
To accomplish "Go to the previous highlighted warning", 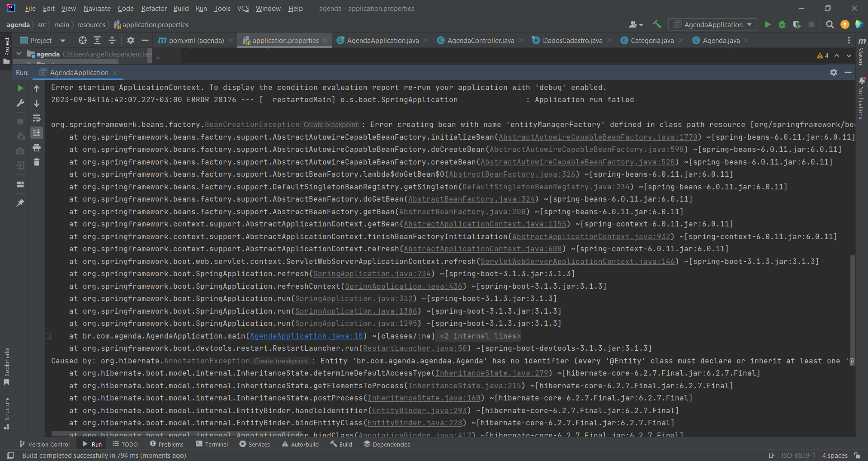I will tap(837, 56).
